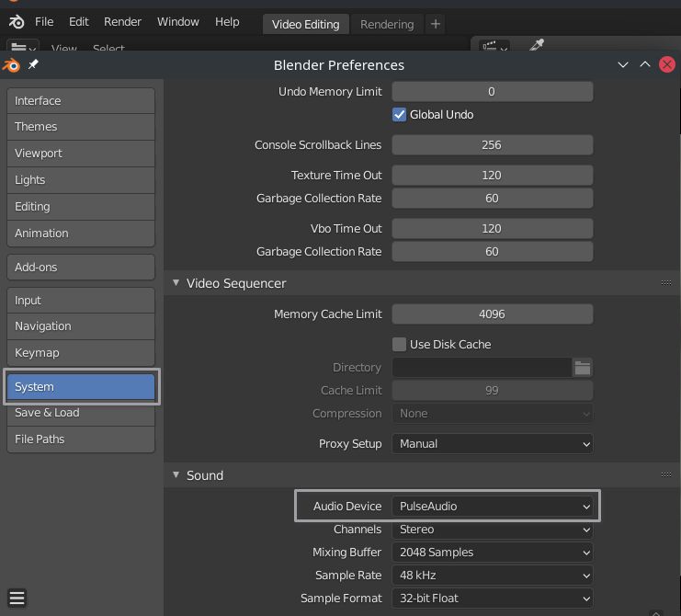681x616 pixels.
Task: Toggle the Global Undo checkbox
Action: (x=399, y=115)
